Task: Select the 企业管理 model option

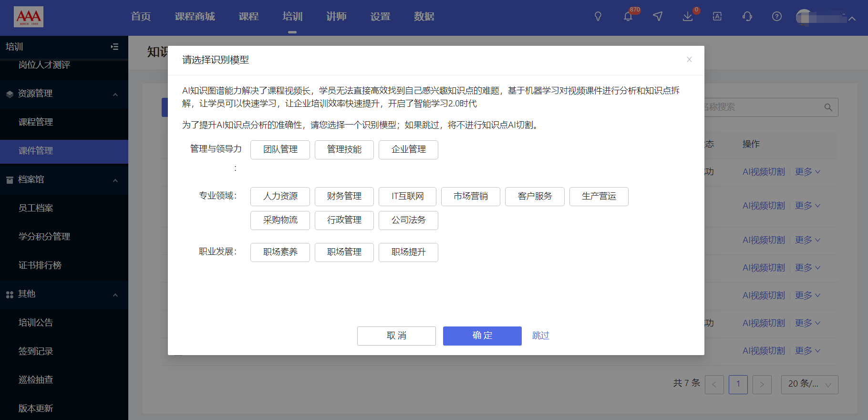Action: click(408, 149)
